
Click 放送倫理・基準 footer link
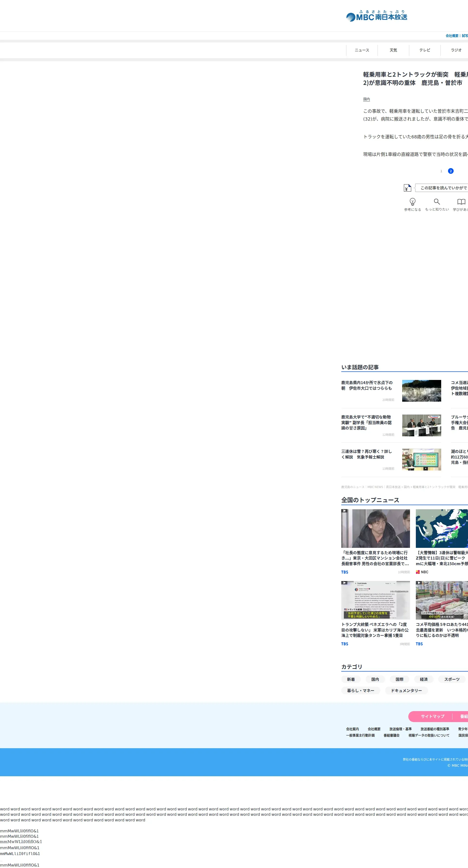(x=400, y=729)
